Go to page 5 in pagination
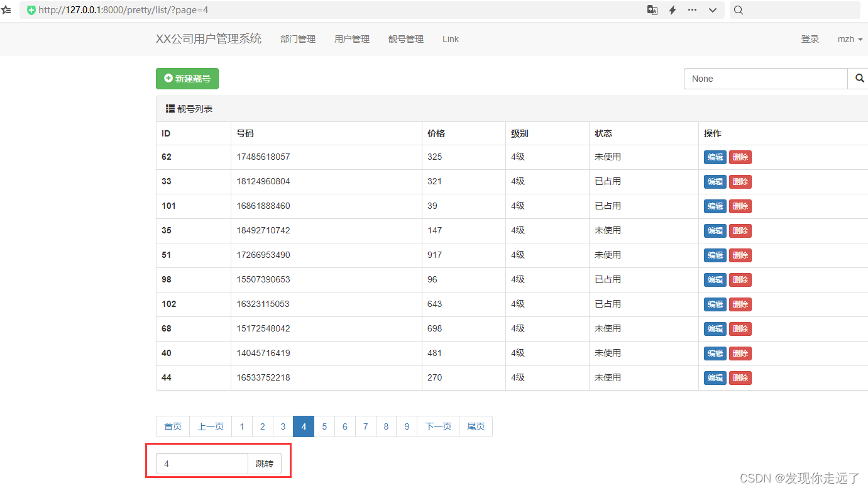The image size is (868, 490). [x=324, y=426]
